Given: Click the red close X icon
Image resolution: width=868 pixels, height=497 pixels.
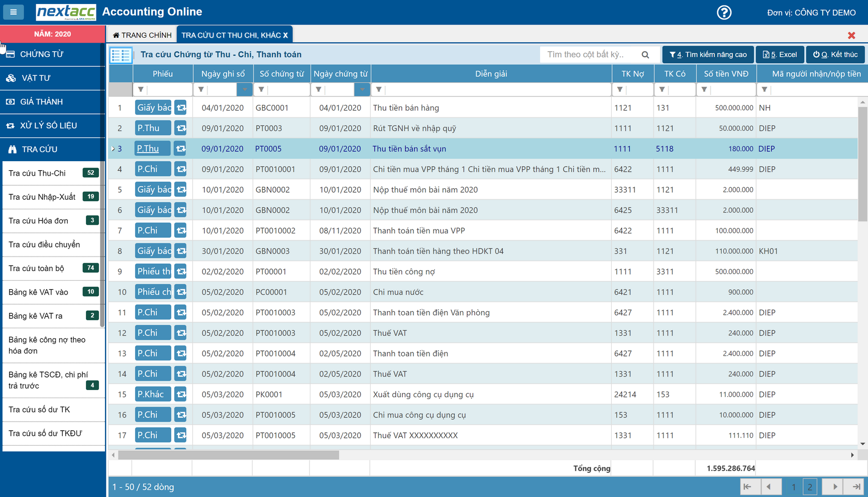Looking at the screenshot, I should pos(851,36).
